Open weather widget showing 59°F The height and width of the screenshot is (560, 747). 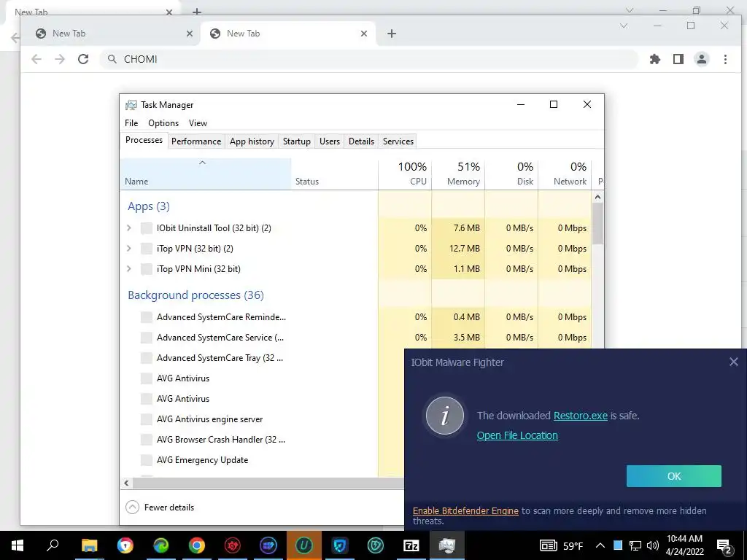tap(561, 545)
